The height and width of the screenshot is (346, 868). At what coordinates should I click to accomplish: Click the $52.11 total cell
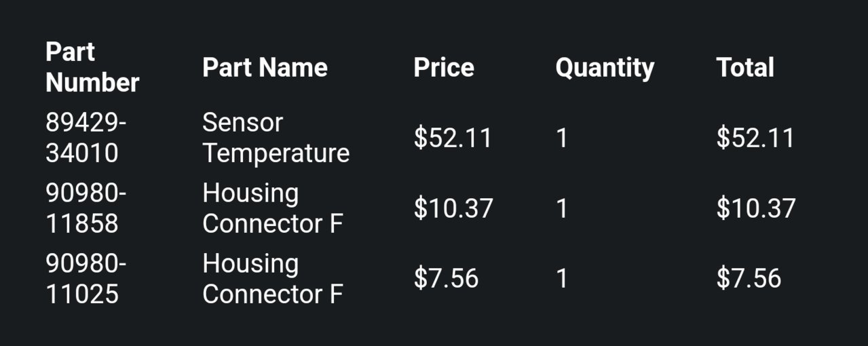[755, 138]
